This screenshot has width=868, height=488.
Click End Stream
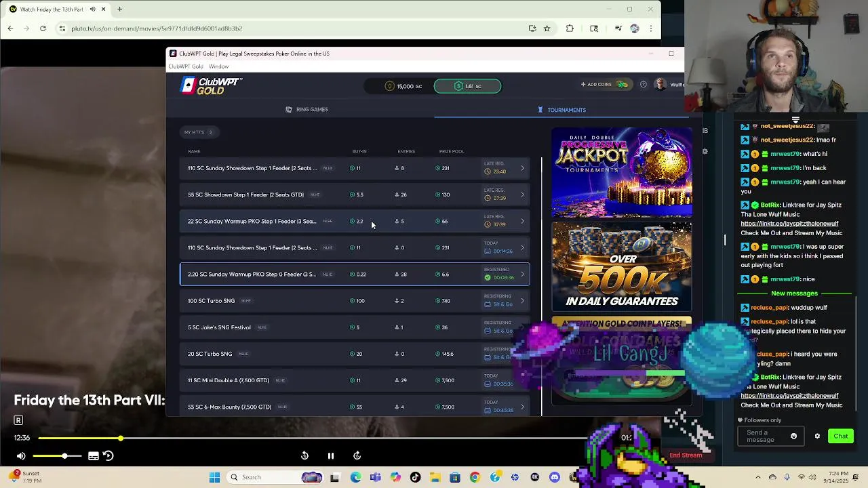686,455
